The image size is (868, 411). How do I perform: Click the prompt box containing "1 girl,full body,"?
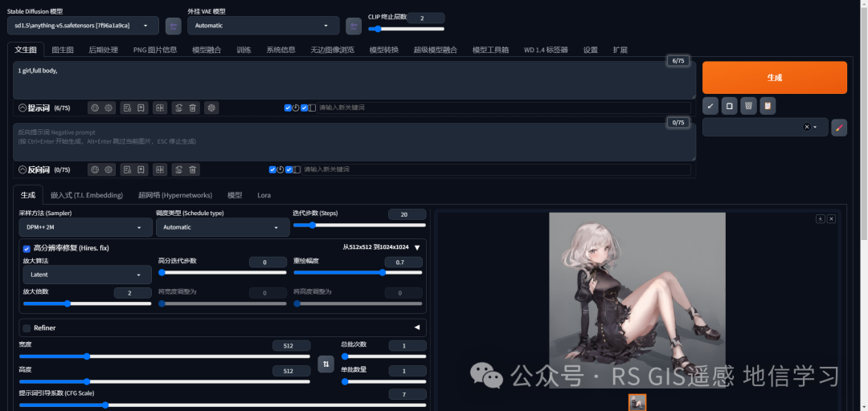[x=354, y=80]
